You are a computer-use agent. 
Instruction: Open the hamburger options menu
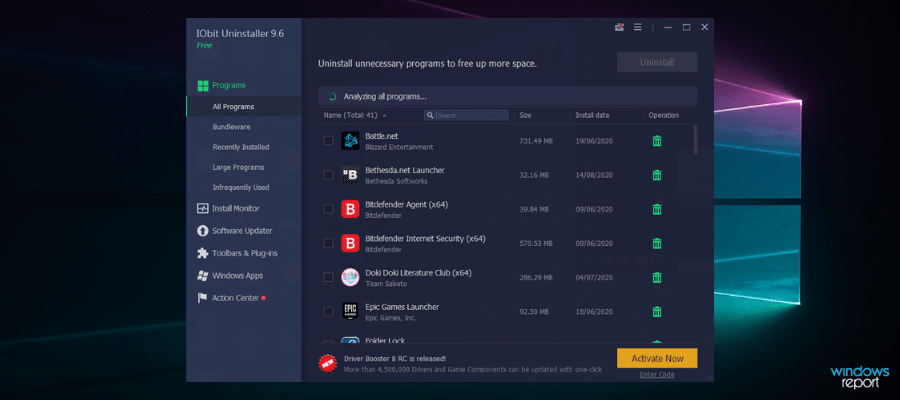(637, 27)
